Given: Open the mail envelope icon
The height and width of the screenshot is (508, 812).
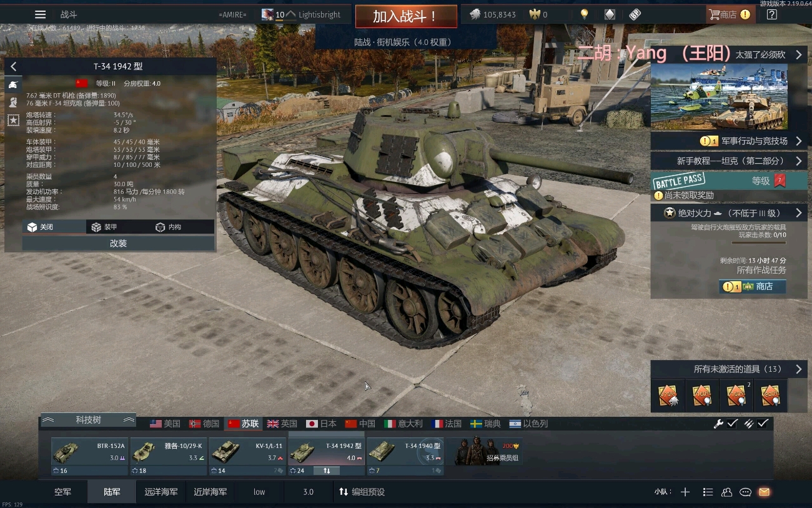Looking at the screenshot, I should point(764,492).
